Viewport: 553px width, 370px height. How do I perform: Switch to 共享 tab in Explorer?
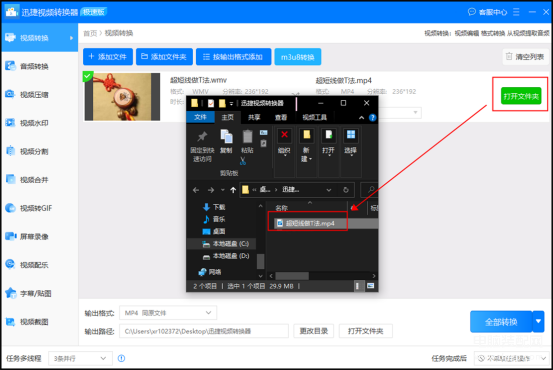pyautogui.click(x=254, y=117)
